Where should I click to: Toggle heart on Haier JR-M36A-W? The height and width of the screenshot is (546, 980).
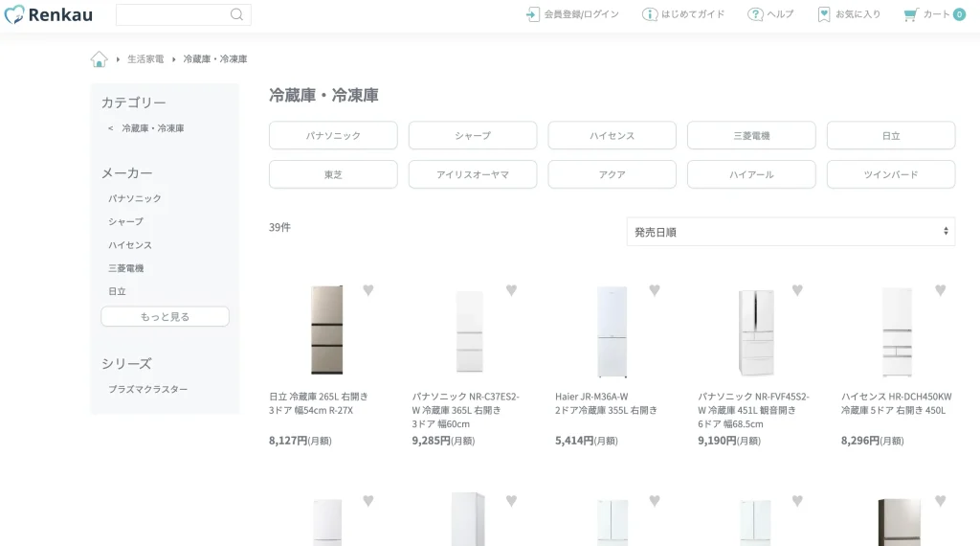pyautogui.click(x=655, y=290)
